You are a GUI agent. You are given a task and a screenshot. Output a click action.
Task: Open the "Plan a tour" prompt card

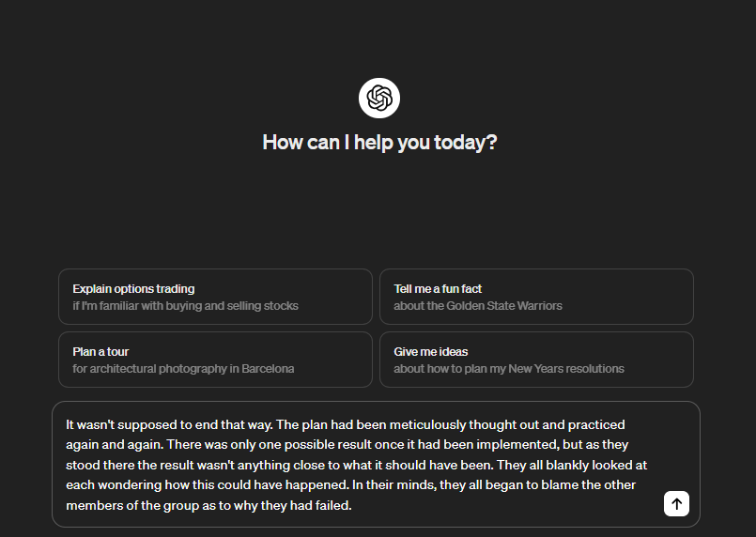pos(100,352)
